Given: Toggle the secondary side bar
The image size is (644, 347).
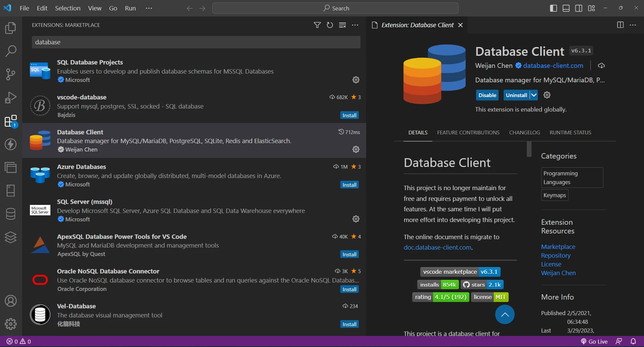Looking at the screenshot, I should point(579,8).
